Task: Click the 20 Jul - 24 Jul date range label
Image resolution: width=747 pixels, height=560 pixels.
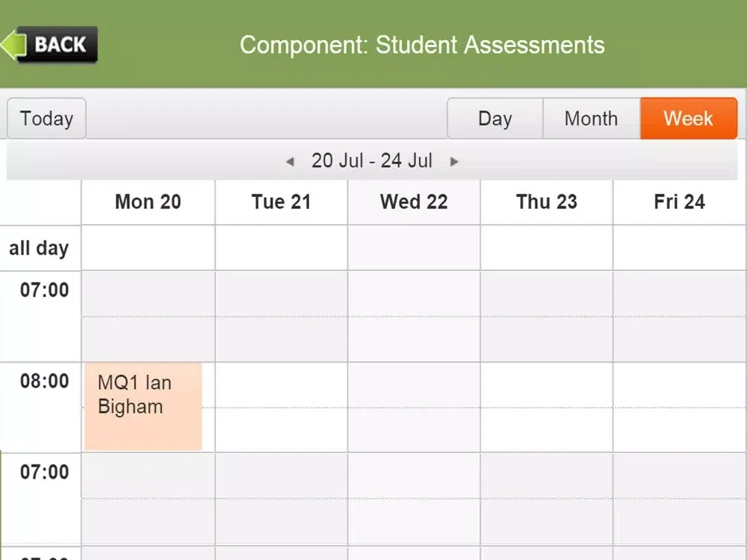Action: (x=372, y=161)
